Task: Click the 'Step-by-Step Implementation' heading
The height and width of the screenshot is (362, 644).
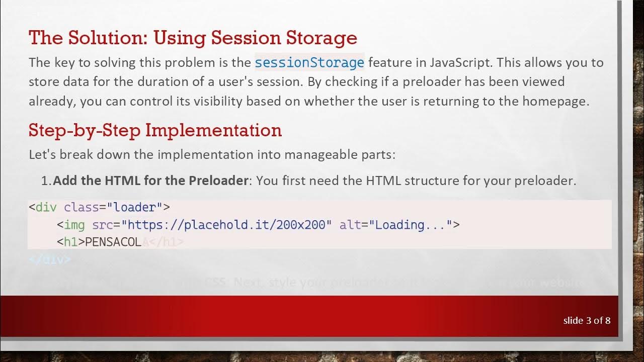Action: (x=155, y=130)
